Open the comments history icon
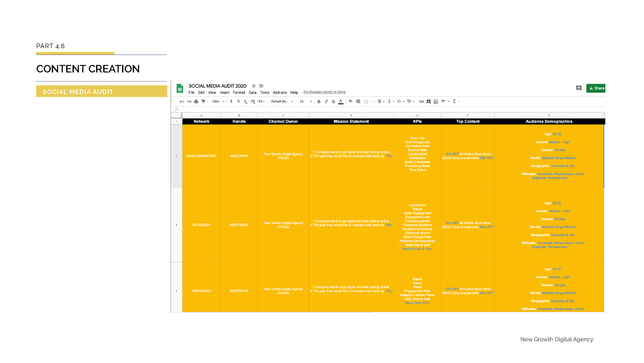The image size is (644, 363). (x=579, y=88)
